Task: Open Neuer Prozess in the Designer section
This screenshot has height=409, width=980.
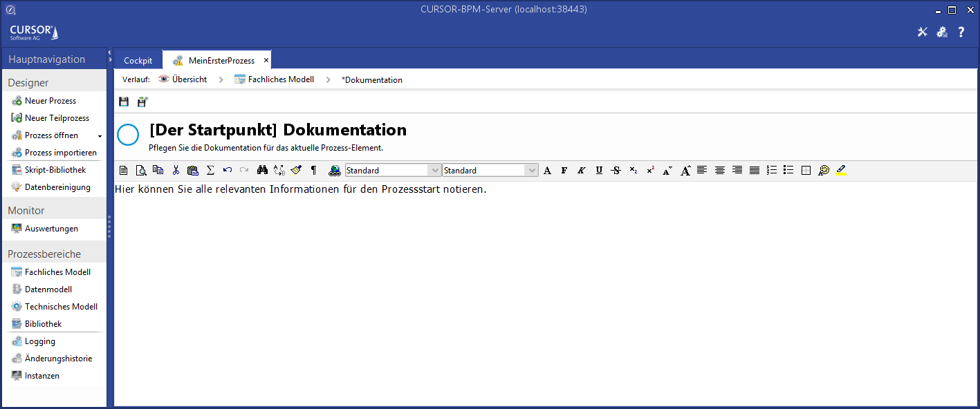Action: click(50, 101)
